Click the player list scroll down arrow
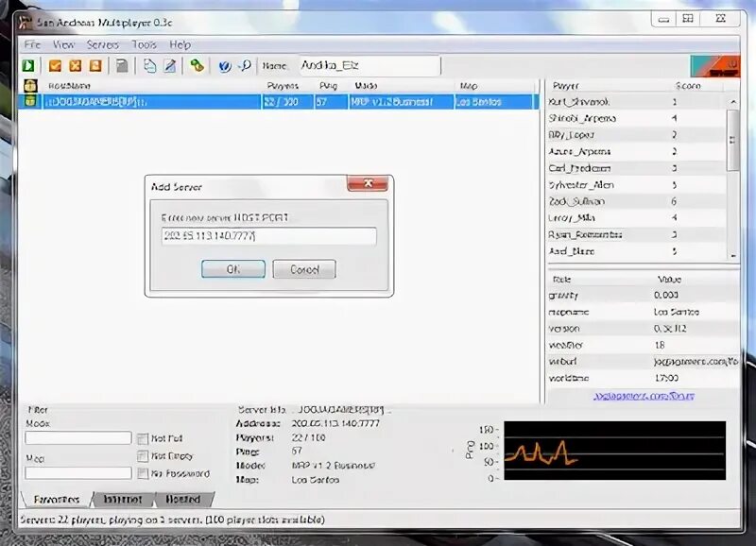The width and height of the screenshot is (756, 546). coord(733,255)
